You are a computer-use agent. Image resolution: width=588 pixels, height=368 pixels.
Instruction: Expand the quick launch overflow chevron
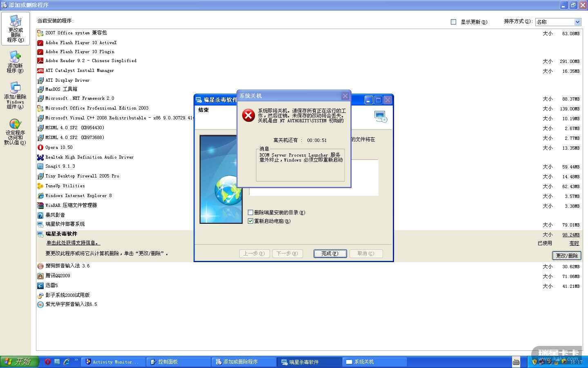[x=76, y=360]
